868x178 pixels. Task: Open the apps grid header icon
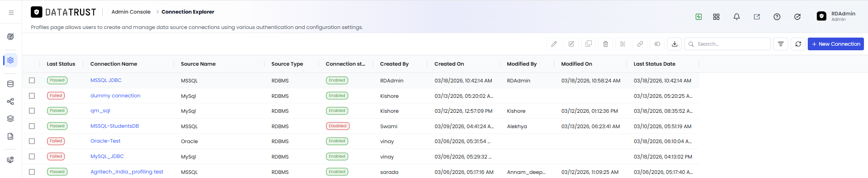point(716,17)
